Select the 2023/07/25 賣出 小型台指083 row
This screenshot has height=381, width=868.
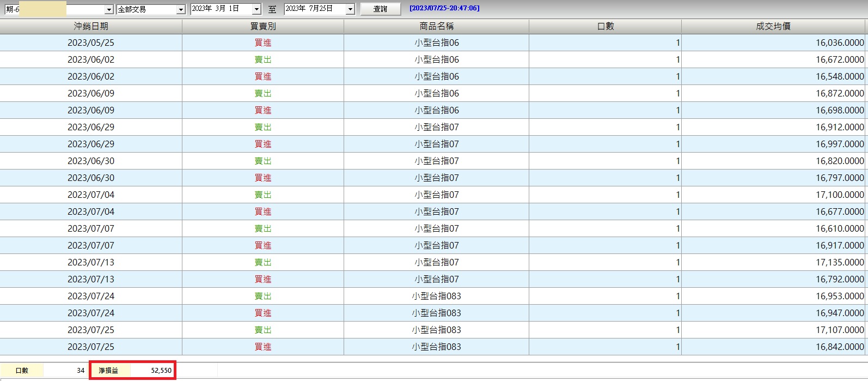[433, 330]
